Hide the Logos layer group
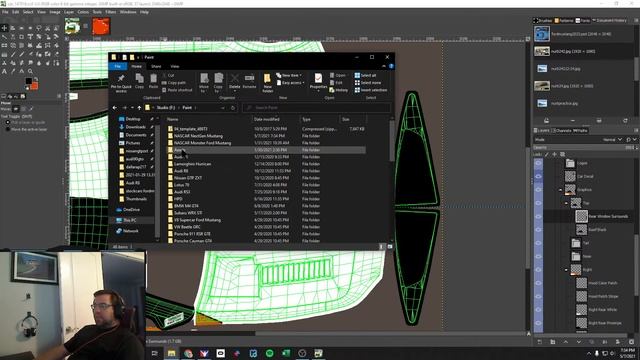The width and height of the screenshot is (640, 360). (x=538, y=163)
